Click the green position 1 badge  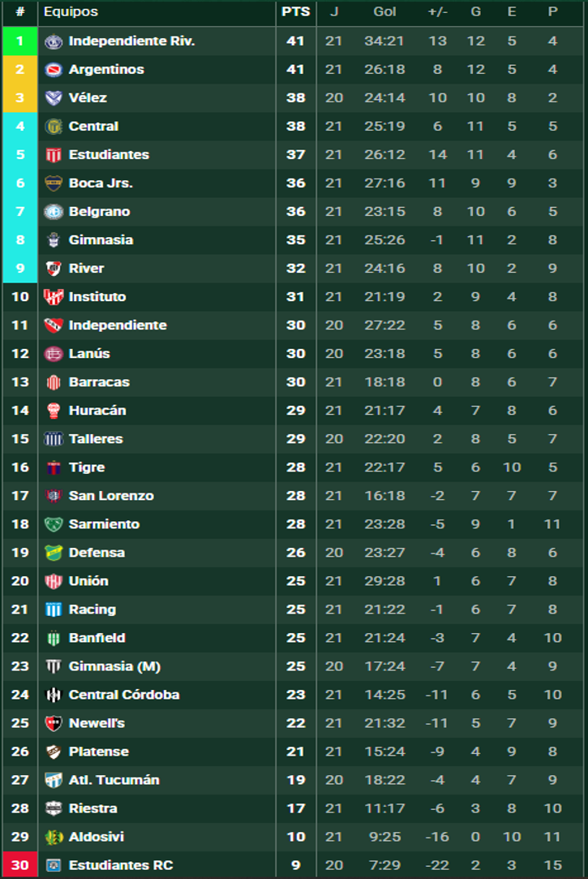[20, 41]
